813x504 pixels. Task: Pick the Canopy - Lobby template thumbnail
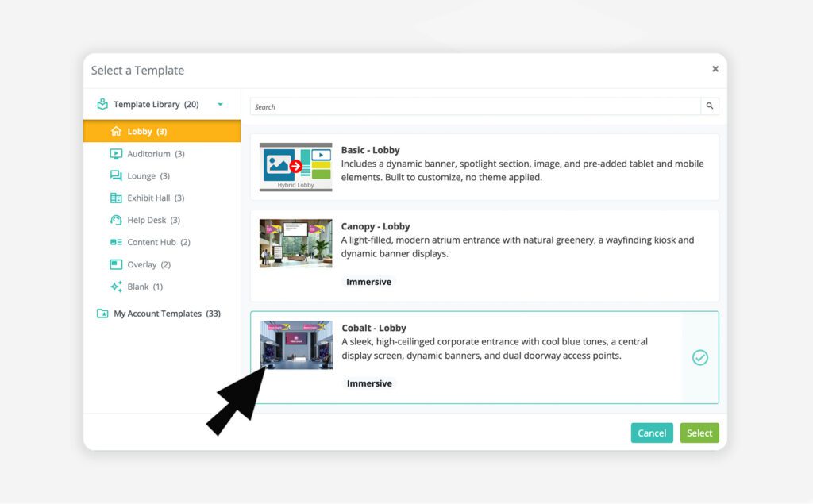[295, 243]
